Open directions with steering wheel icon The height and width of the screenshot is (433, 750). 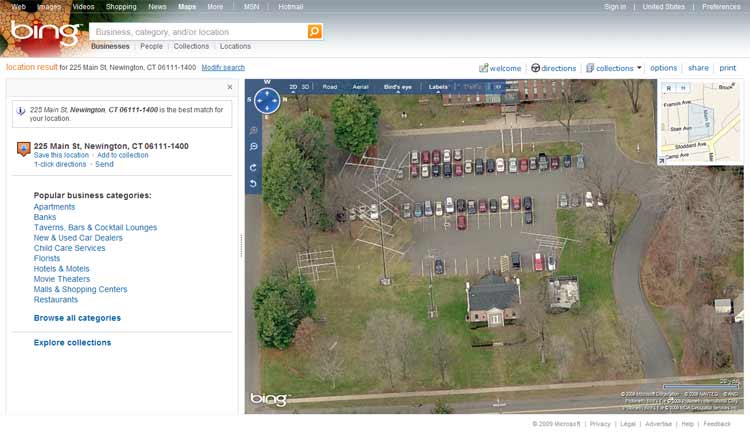pyautogui.click(x=553, y=68)
